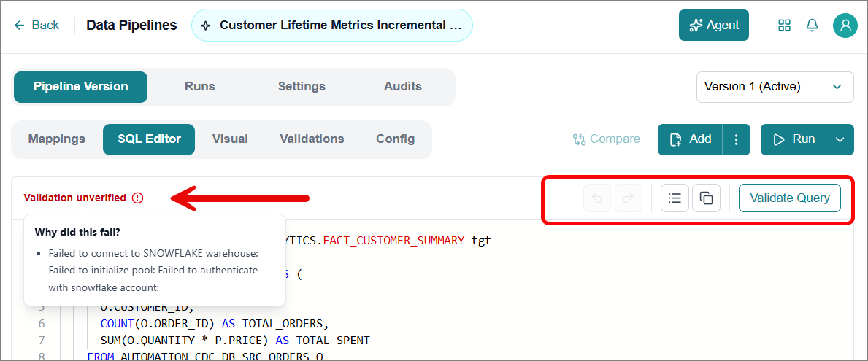Open the Data Pipelines breadcrumb title
Screen dimensions: 868x361
click(131, 26)
